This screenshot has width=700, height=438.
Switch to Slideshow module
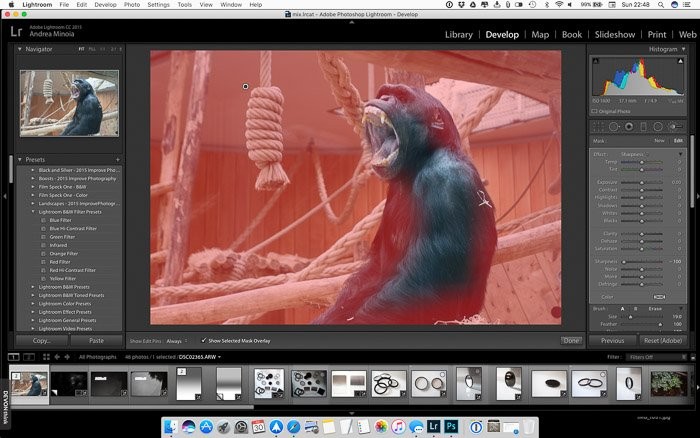pos(615,34)
